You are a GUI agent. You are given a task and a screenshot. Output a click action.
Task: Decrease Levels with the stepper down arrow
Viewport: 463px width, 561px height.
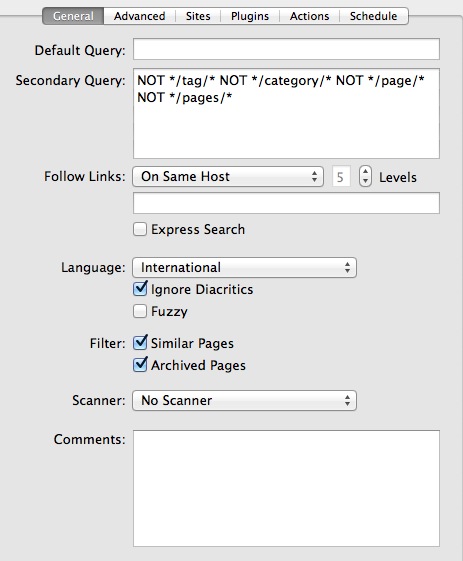click(x=365, y=181)
